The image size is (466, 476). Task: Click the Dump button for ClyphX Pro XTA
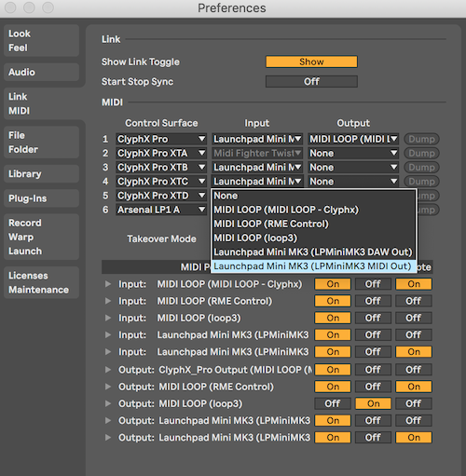tap(421, 153)
